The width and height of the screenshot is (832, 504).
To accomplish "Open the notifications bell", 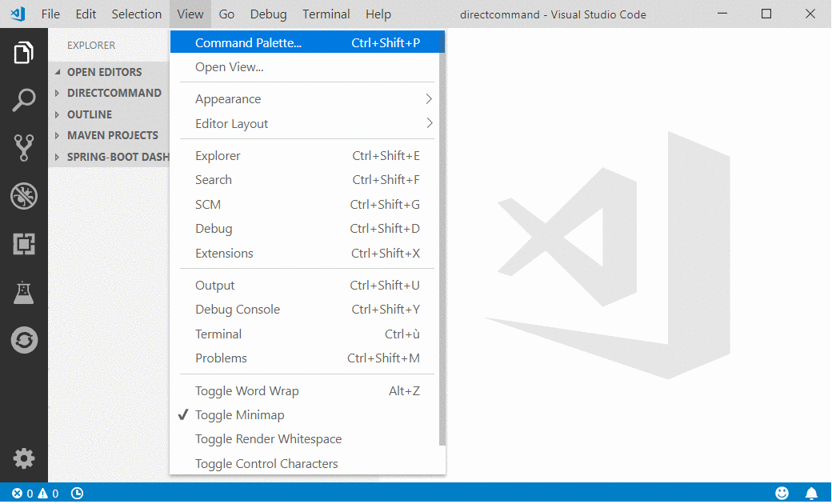I will 811,494.
